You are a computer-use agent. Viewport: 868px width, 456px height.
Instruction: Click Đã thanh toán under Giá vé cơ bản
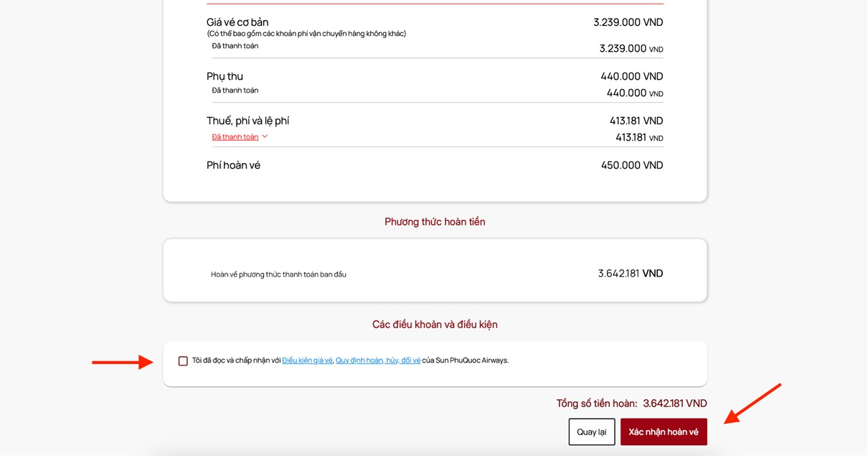[235, 46]
